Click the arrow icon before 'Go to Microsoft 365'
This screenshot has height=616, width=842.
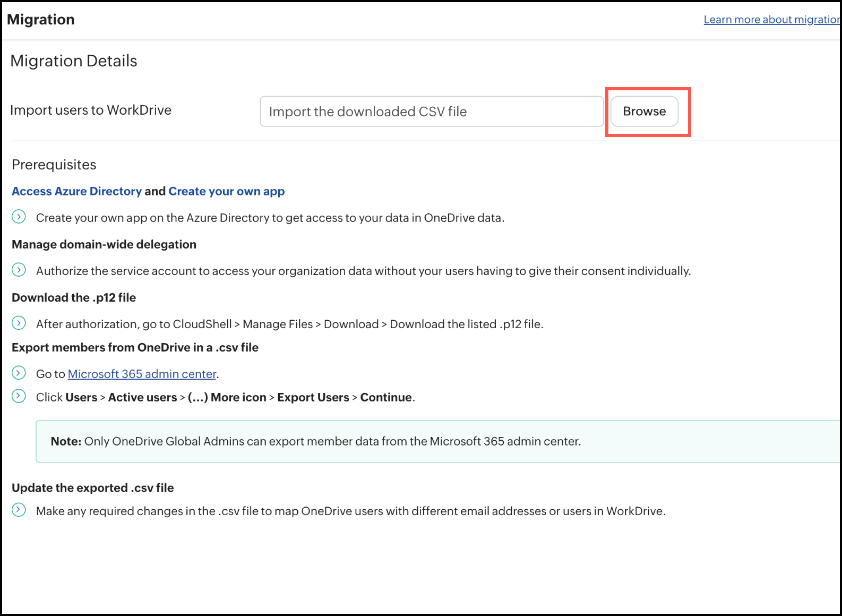coord(19,373)
